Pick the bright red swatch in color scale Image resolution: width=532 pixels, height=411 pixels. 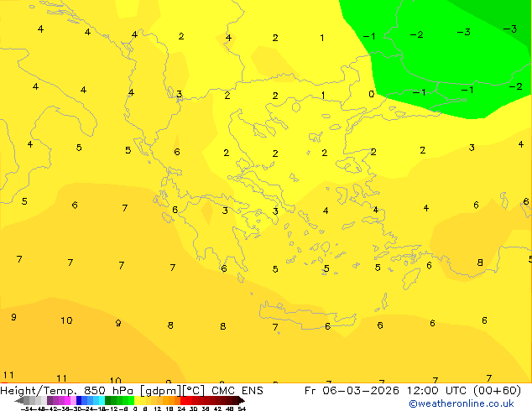(183, 400)
